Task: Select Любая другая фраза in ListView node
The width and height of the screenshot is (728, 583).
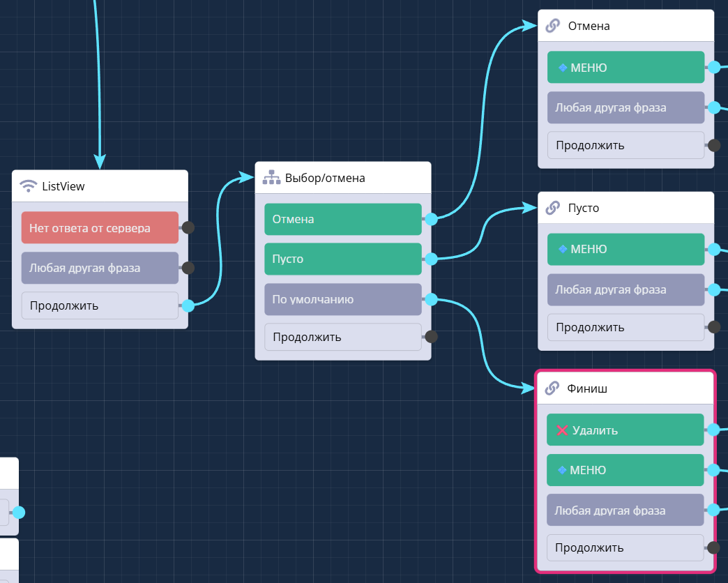Action: click(100, 268)
